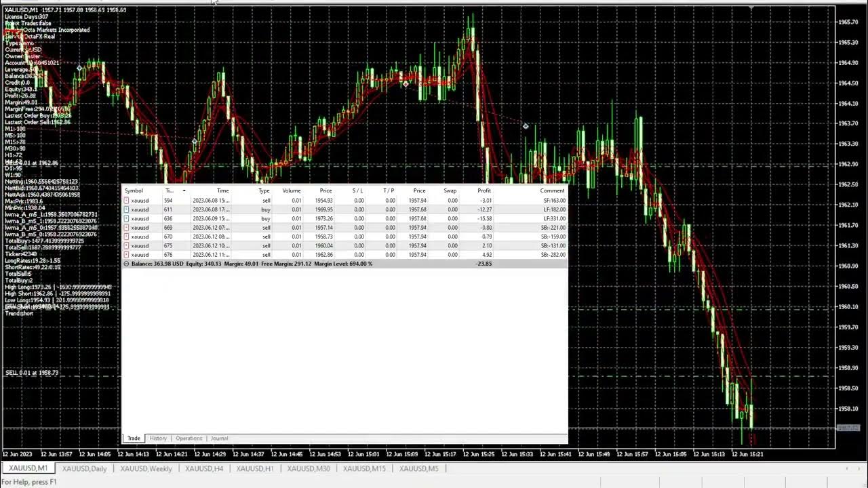Open the Journal tab
The width and height of the screenshot is (868, 488).
(220, 439)
